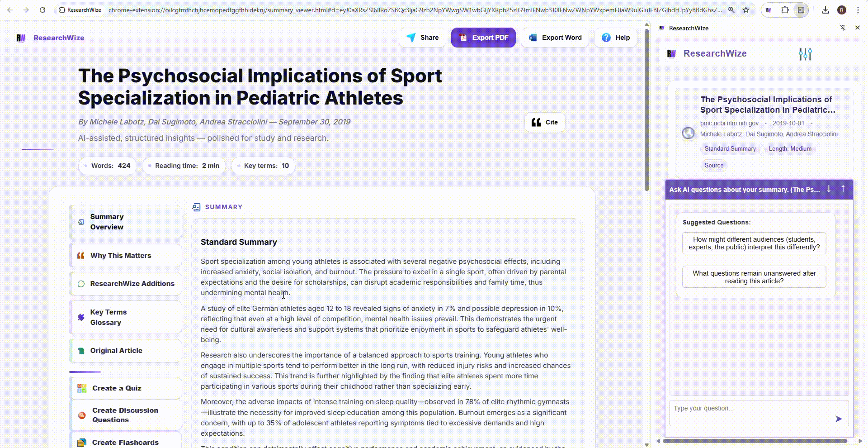Click the Cite button
This screenshot has height=448, width=868.
tap(545, 122)
